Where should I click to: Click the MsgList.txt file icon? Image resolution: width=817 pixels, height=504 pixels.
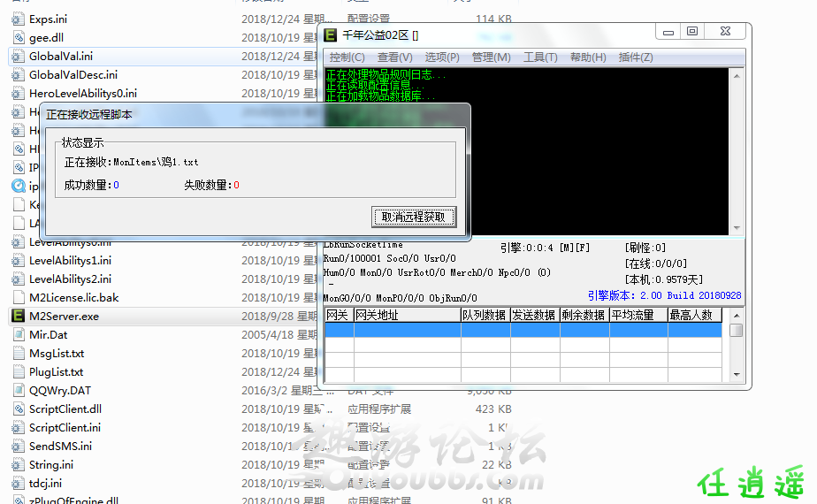[x=19, y=354]
